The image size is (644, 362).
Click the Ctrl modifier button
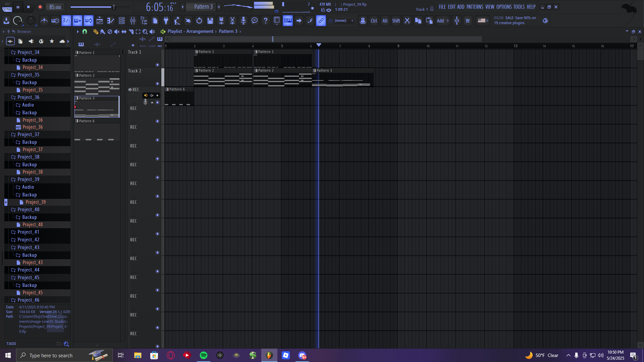[374, 21]
